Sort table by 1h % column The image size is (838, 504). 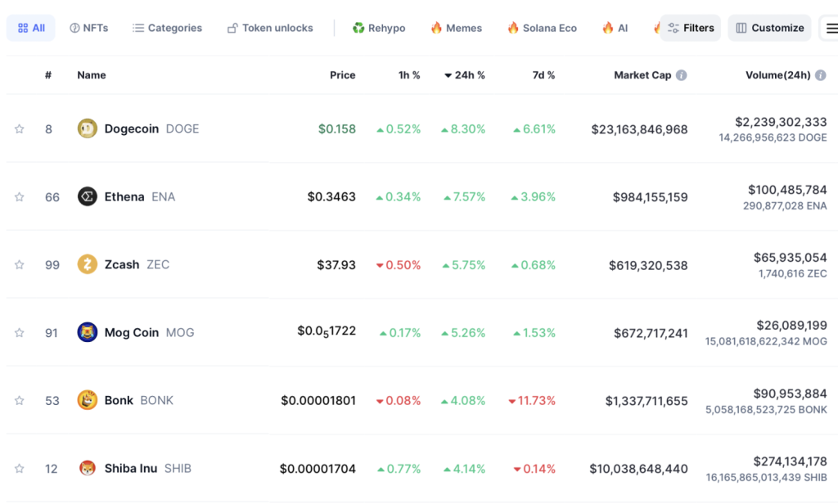[x=409, y=75]
